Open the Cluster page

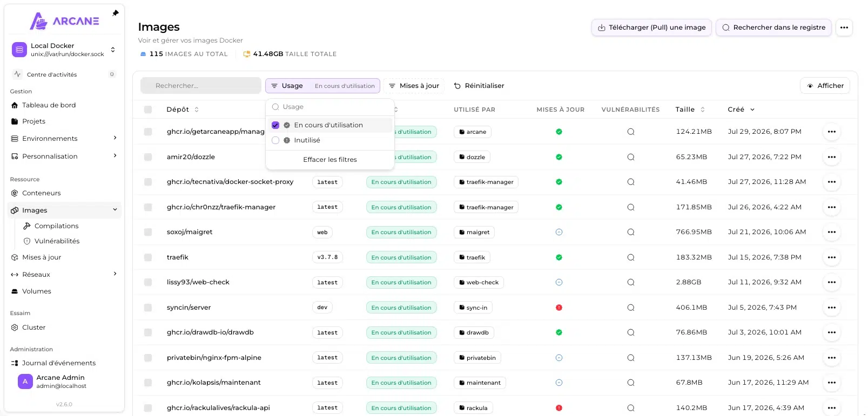tap(33, 328)
